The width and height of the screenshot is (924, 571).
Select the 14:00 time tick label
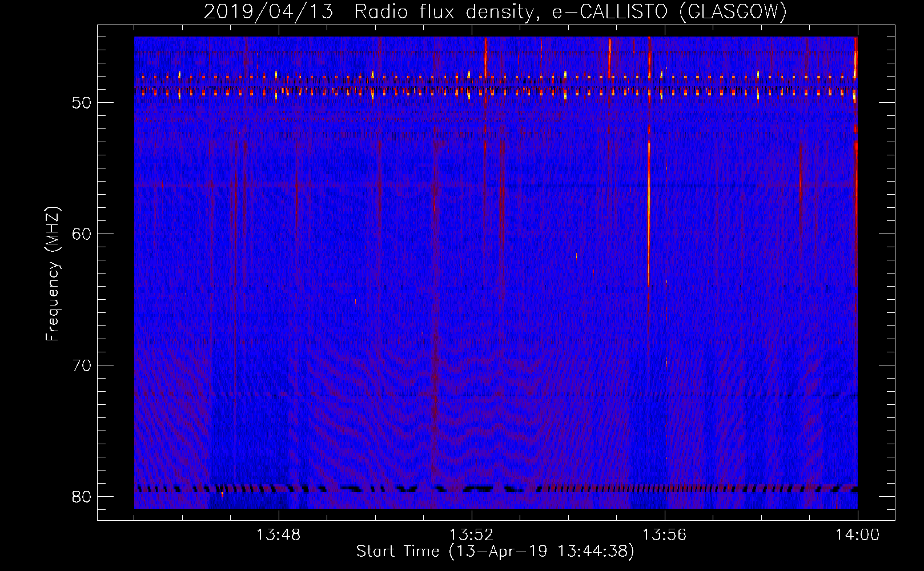click(857, 535)
